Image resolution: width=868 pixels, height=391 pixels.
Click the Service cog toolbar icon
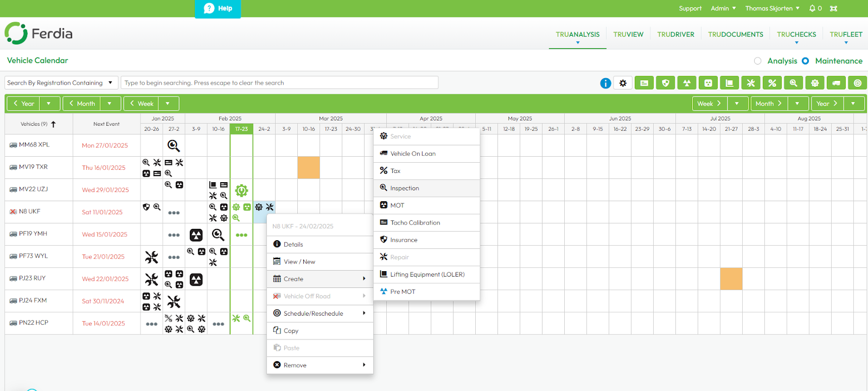point(815,83)
